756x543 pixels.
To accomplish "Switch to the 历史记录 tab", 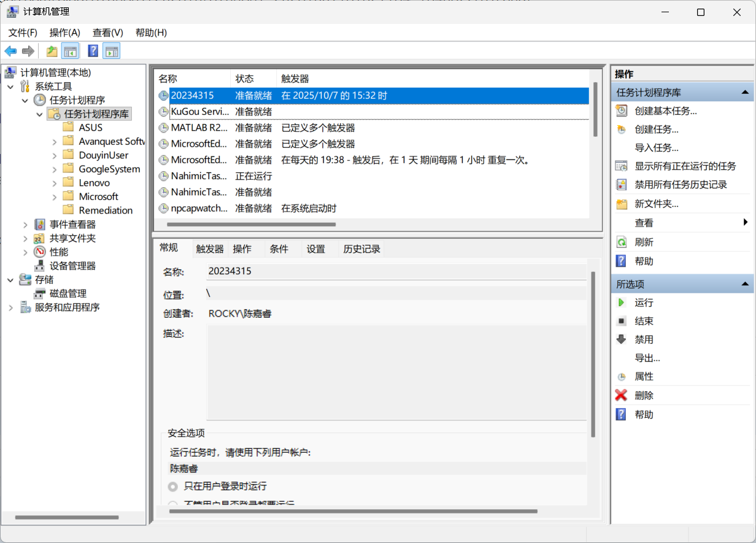I will 362,248.
